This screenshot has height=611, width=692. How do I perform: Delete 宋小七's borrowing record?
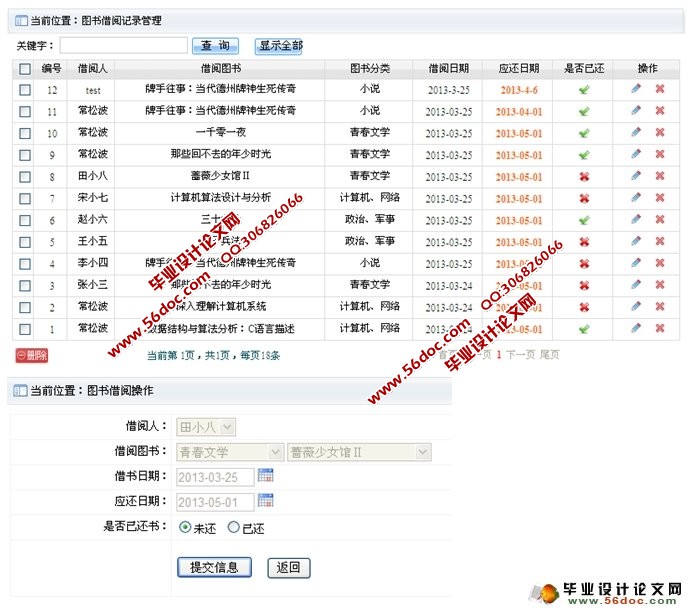point(660,197)
